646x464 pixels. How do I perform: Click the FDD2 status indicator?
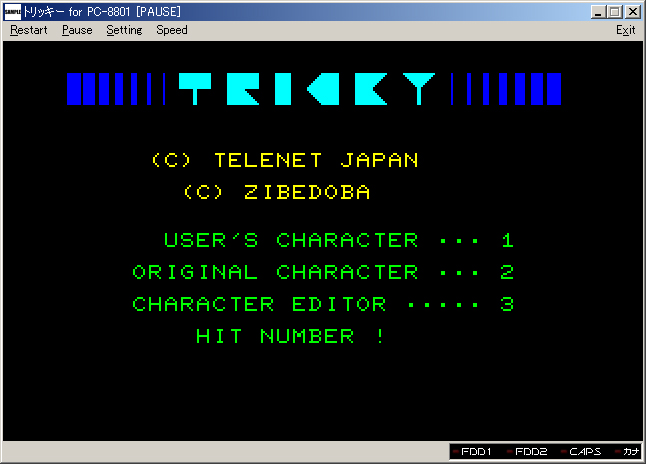(527, 452)
